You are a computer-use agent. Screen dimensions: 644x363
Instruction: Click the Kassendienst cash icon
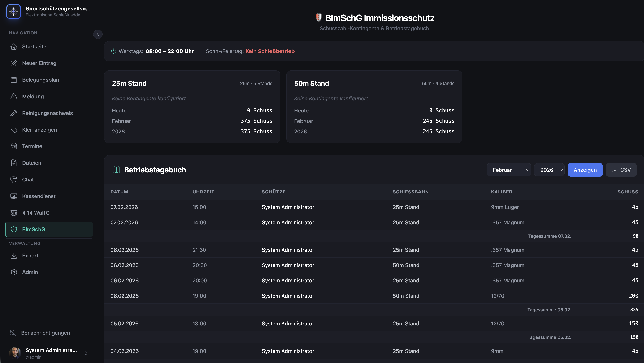(x=14, y=196)
